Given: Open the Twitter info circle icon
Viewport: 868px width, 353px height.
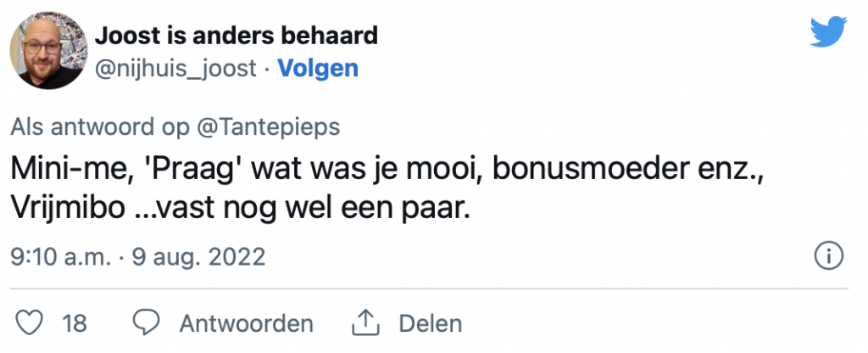Looking at the screenshot, I should pos(827,255).
